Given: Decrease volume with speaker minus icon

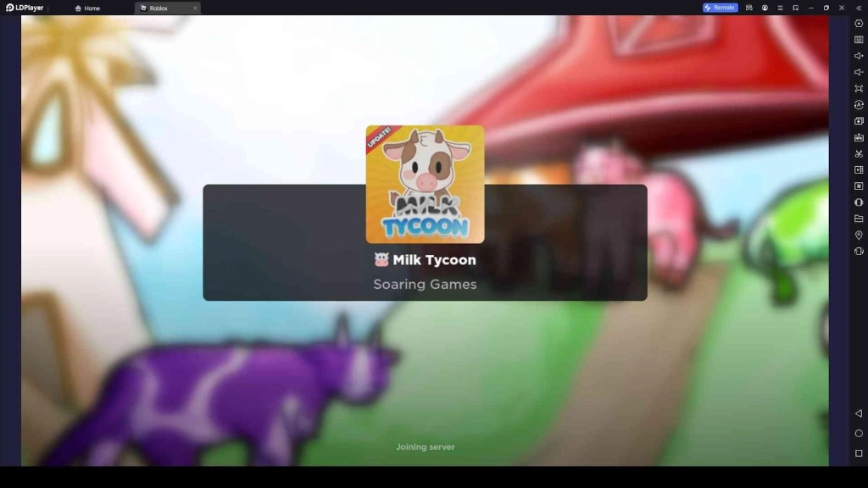Looking at the screenshot, I should 859,72.
